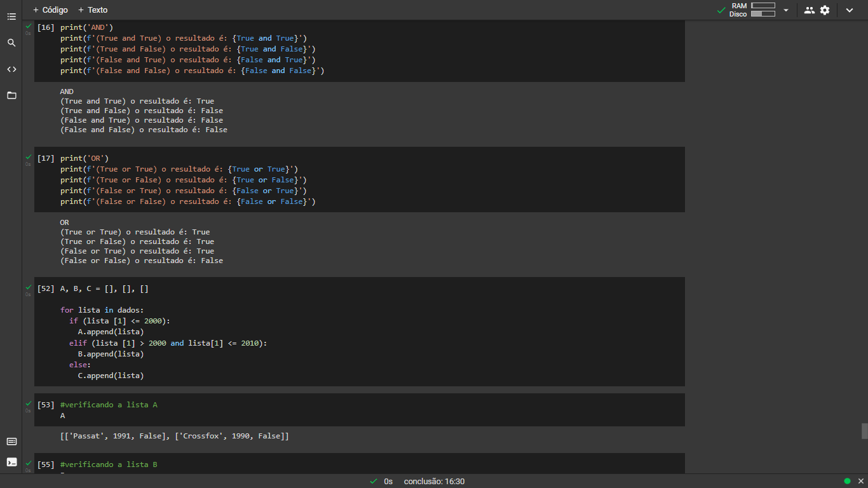Image resolution: width=868 pixels, height=488 pixels.
Task: Open the code snippets sidebar icon
Action: tap(11, 69)
